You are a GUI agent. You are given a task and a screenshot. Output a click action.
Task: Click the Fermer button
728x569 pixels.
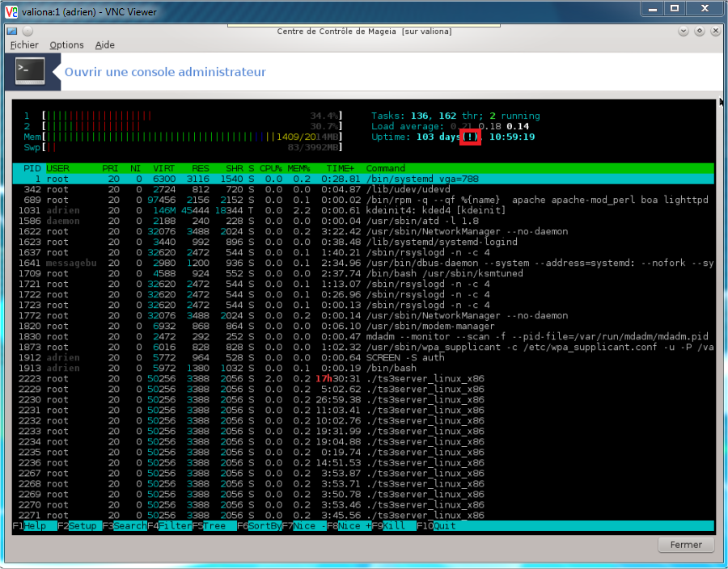tap(686, 545)
